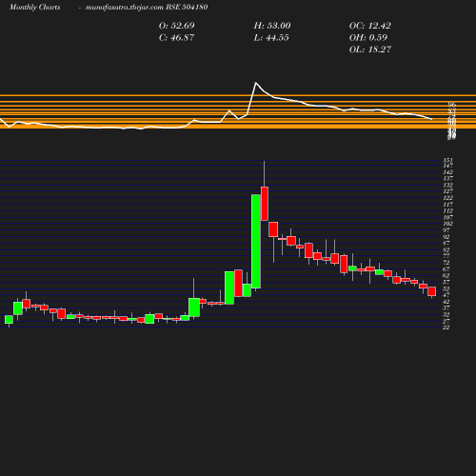Click the high value "H: 53.00"
This screenshot has height=476, width=476.
click(x=272, y=26)
